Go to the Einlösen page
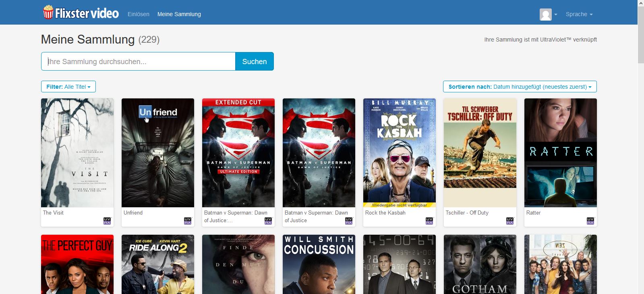Screen dimensions: 644x294 tap(139, 14)
